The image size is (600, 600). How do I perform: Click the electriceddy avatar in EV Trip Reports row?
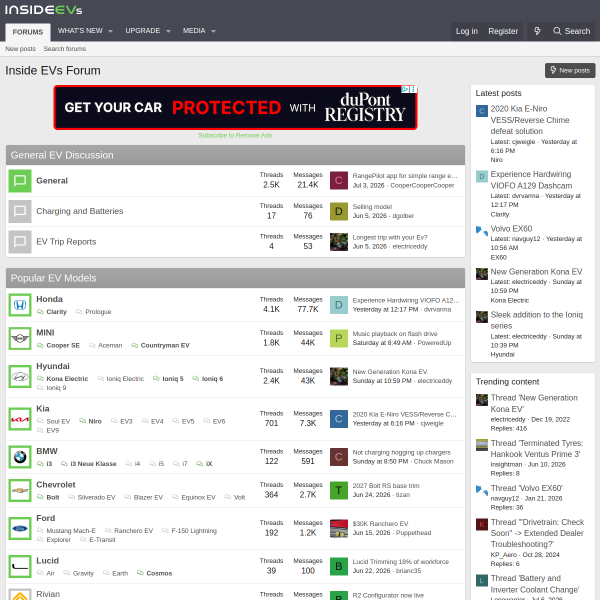[x=339, y=242]
